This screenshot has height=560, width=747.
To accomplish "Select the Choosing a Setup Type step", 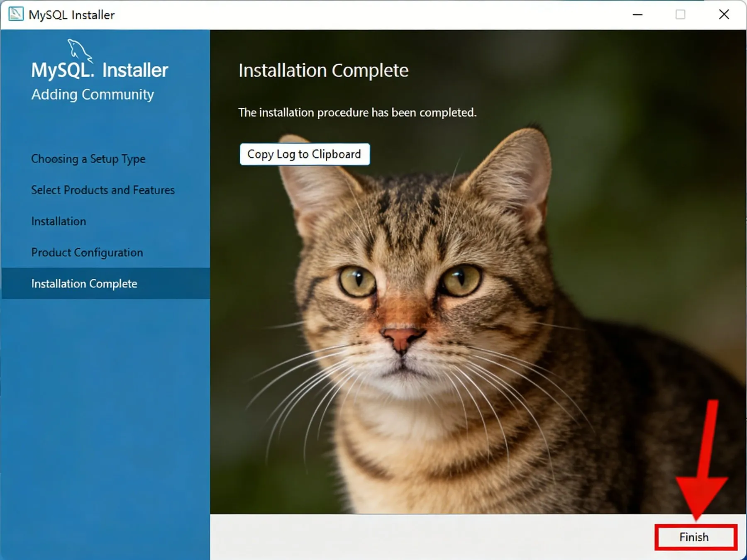I will (x=88, y=159).
